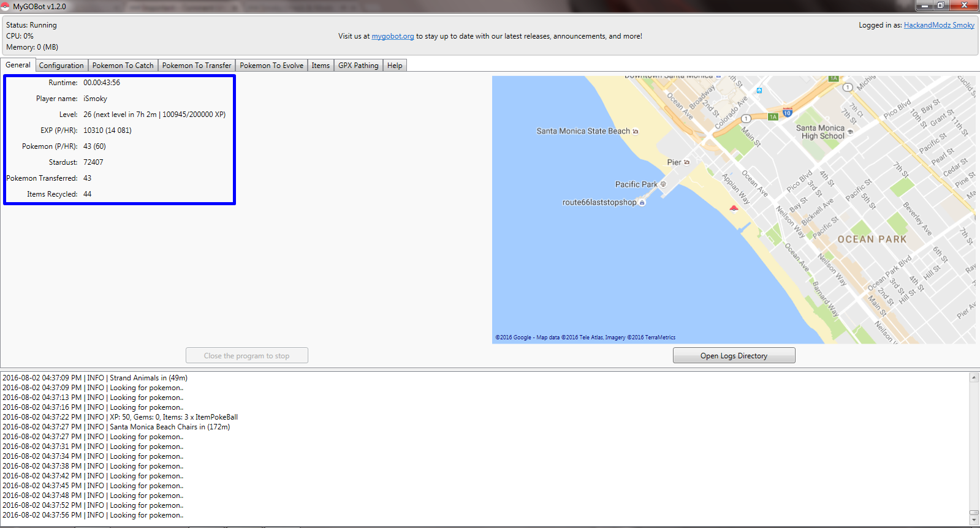Click the camera icon next to Pier label
The image size is (980, 528).
686,162
